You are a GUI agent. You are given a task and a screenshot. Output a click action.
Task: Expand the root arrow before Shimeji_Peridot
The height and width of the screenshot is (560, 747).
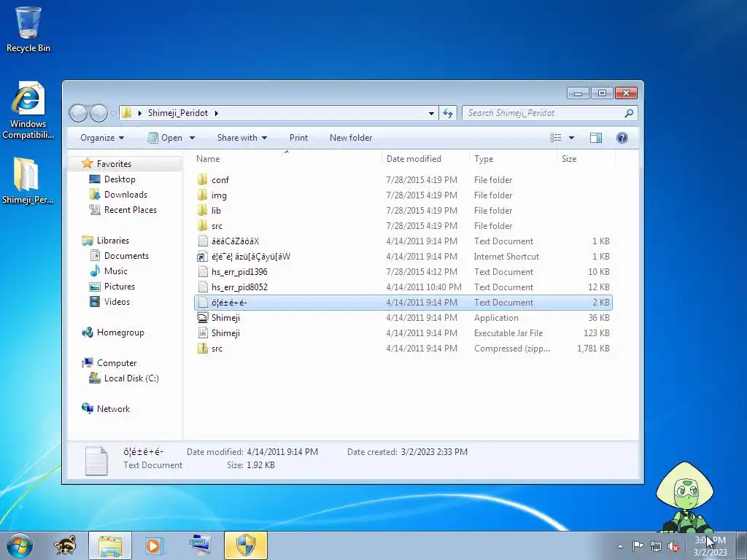coord(139,113)
